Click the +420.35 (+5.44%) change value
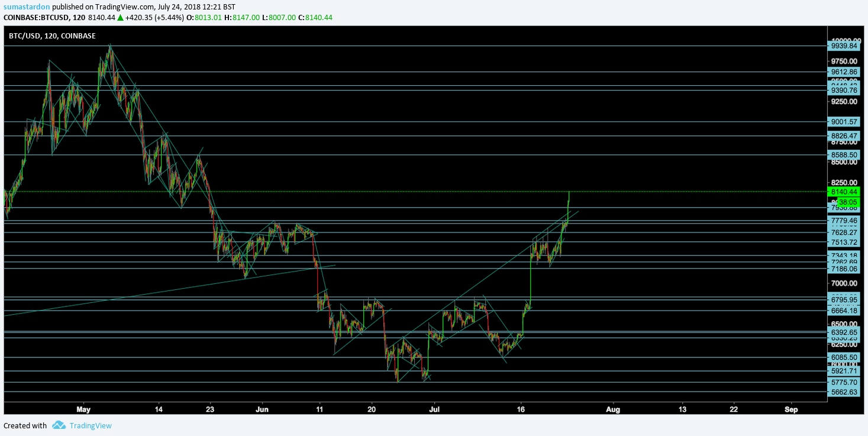This screenshot has width=868, height=436. coord(154,18)
